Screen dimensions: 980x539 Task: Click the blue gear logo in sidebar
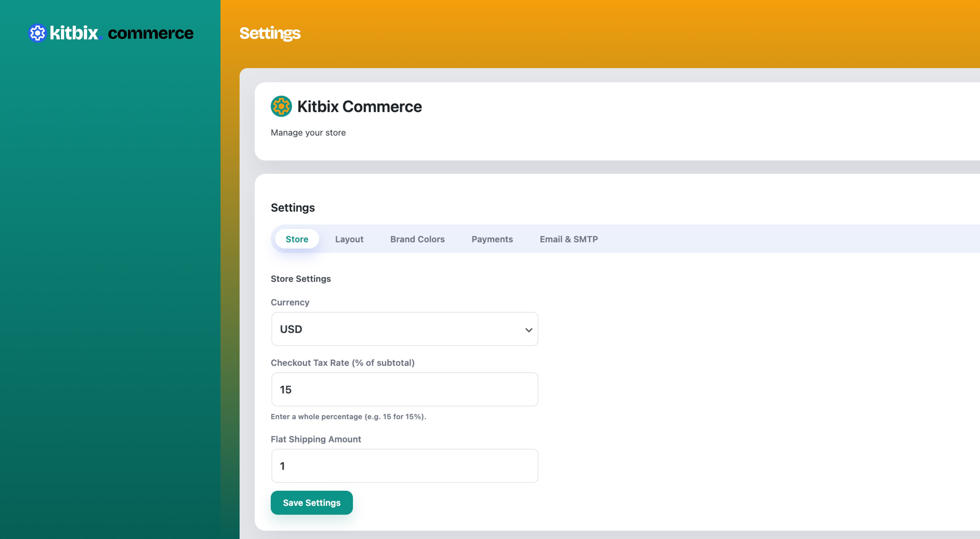(37, 33)
